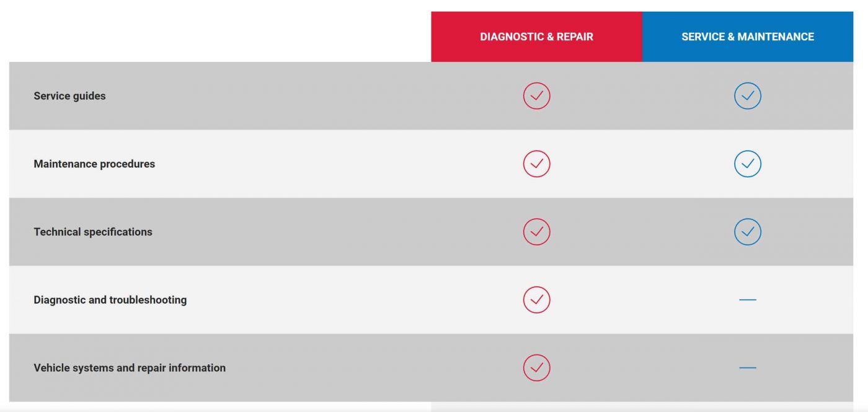Click blue Service & Maintenance color block
Screen dimensions: 868x412
[x=748, y=37]
